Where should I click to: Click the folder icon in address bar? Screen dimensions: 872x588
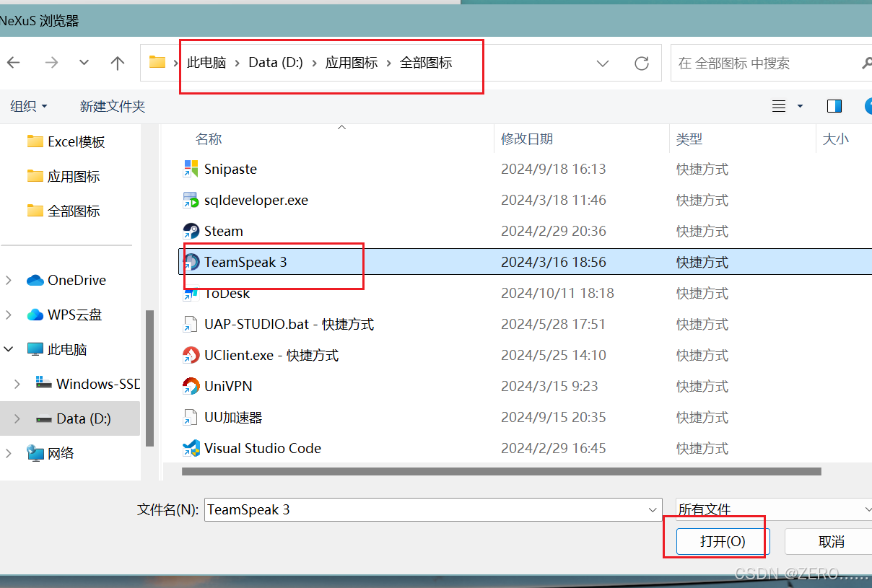(x=157, y=62)
